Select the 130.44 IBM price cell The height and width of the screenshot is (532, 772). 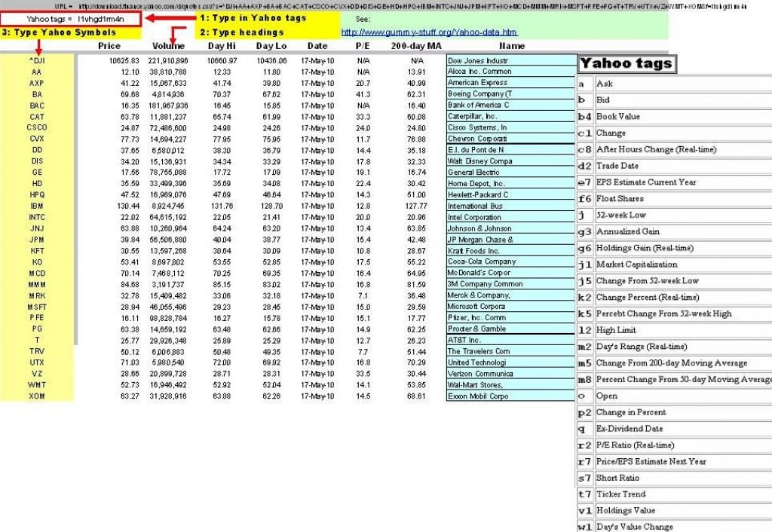click(x=128, y=206)
